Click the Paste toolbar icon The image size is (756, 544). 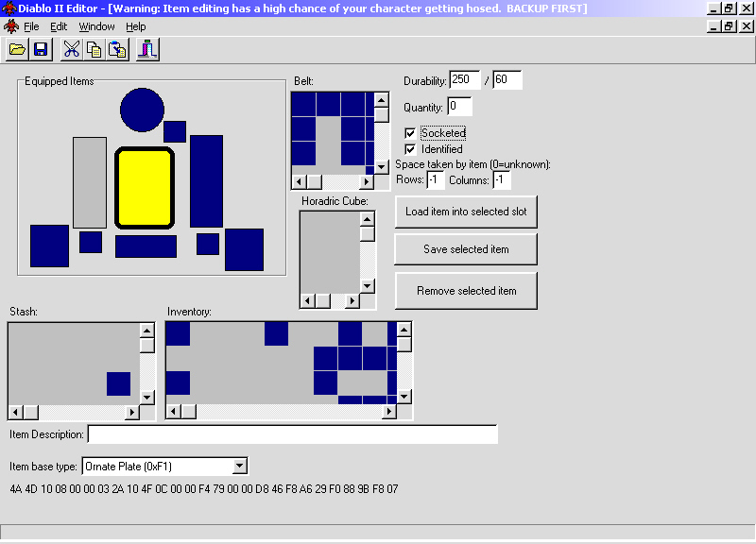tap(117, 50)
